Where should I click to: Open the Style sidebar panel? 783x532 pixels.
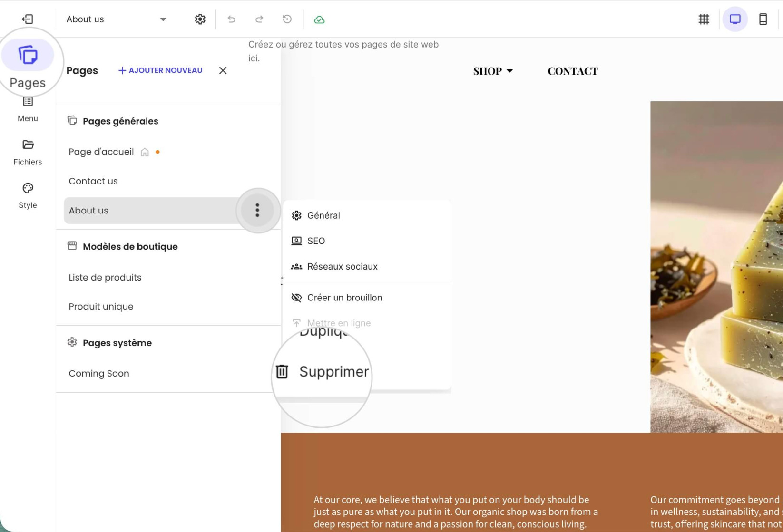coord(28,196)
